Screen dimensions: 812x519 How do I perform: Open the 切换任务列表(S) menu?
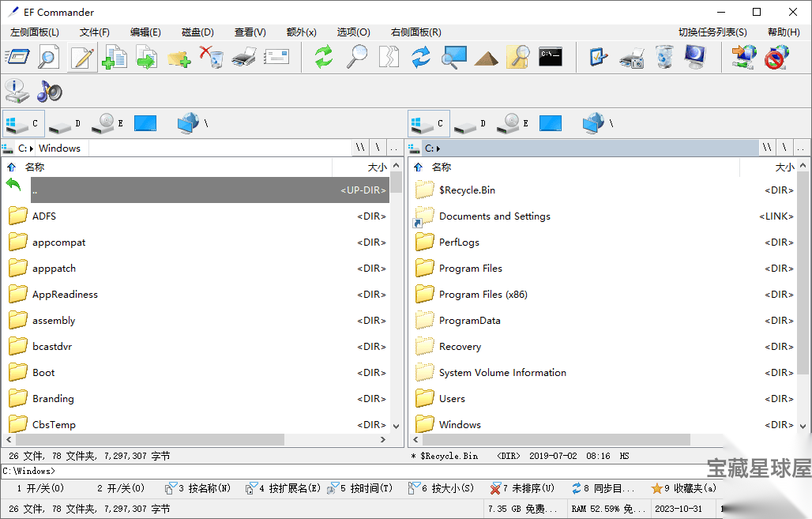[712, 32]
